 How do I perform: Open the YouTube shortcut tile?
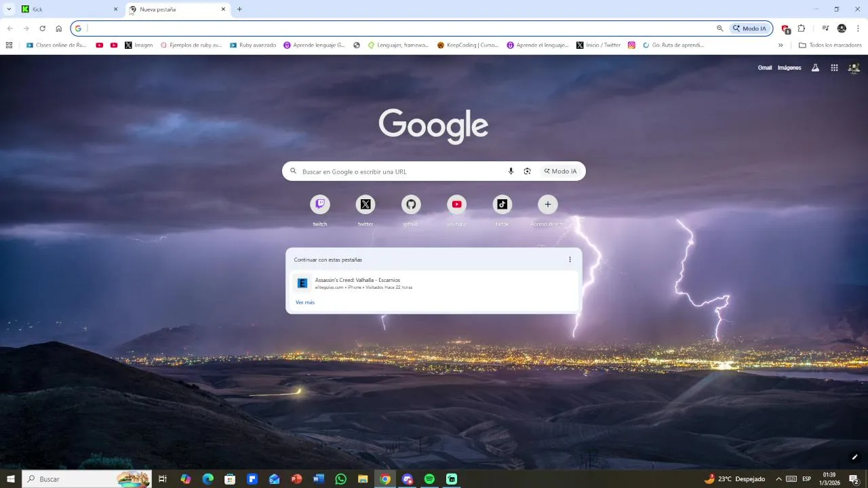456,205
